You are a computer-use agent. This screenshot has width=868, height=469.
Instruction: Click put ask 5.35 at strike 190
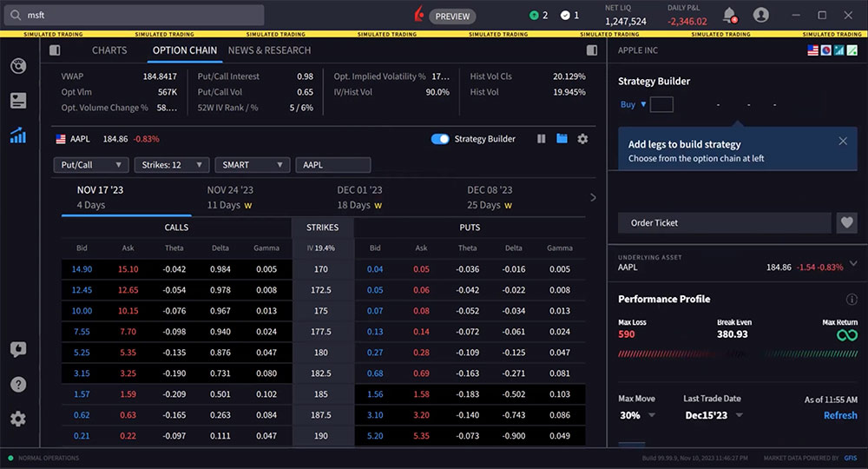(421, 436)
